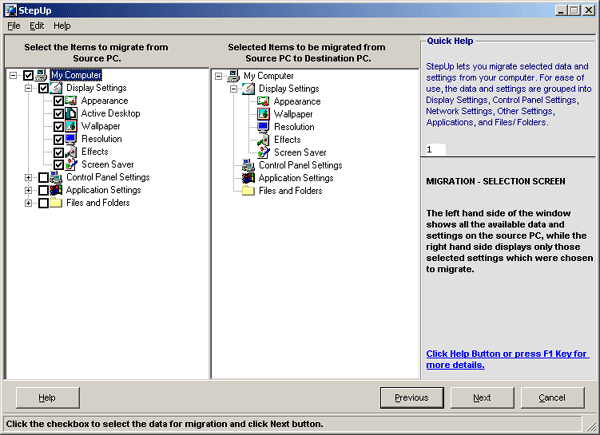Open the Click Help Button or F1 link
600x435 pixels.
tap(507, 359)
